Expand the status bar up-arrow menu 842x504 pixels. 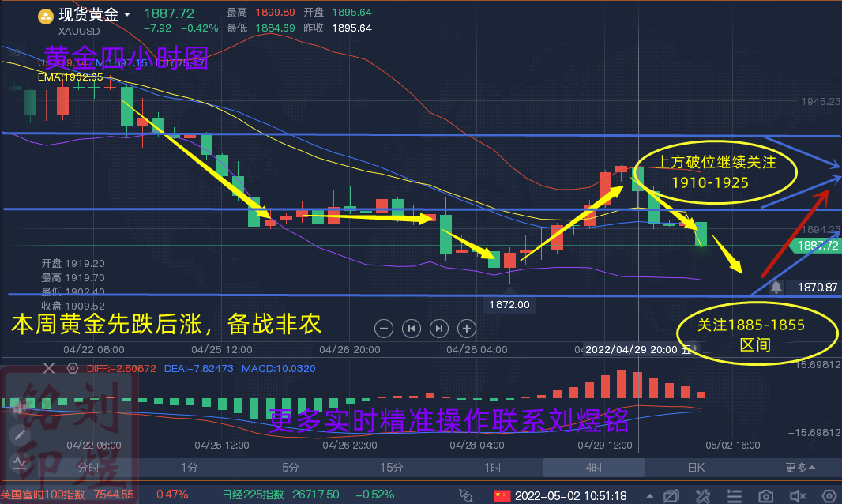pos(650,495)
